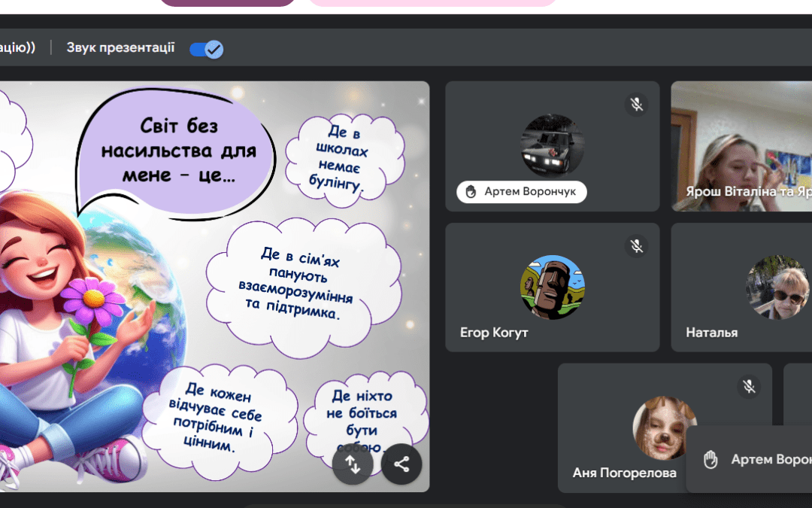
Task: Click slide title Світ без насильства
Action: (179, 151)
